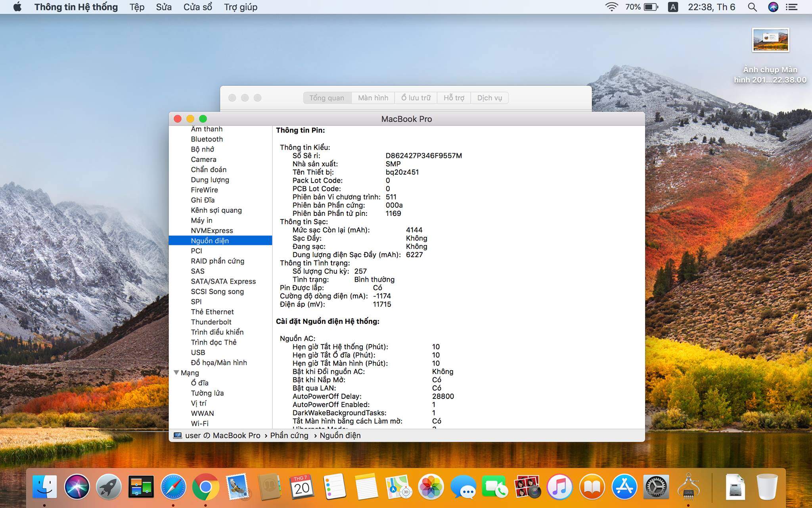This screenshot has width=812, height=508.
Task: Select Bluetooth in the sidebar
Action: pyautogui.click(x=207, y=139)
